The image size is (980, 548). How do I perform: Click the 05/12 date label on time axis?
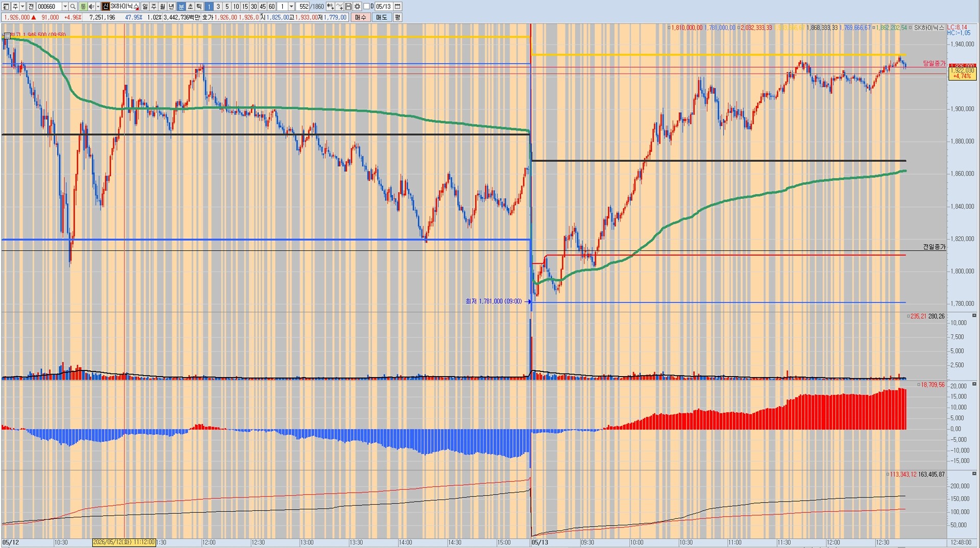11,542
